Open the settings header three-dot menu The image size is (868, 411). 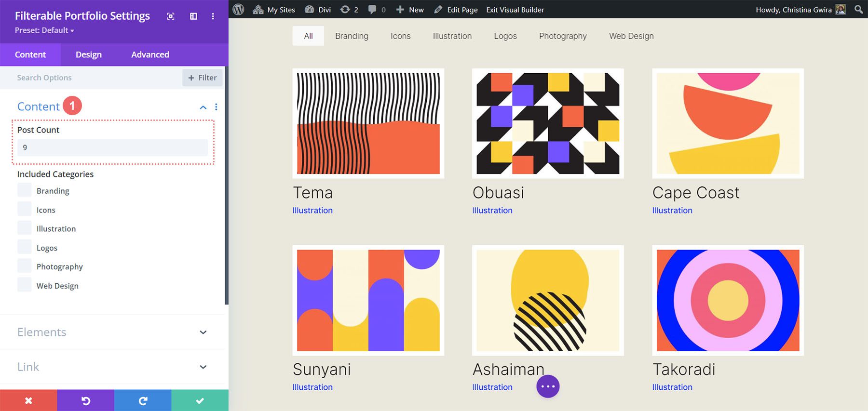click(x=213, y=16)
